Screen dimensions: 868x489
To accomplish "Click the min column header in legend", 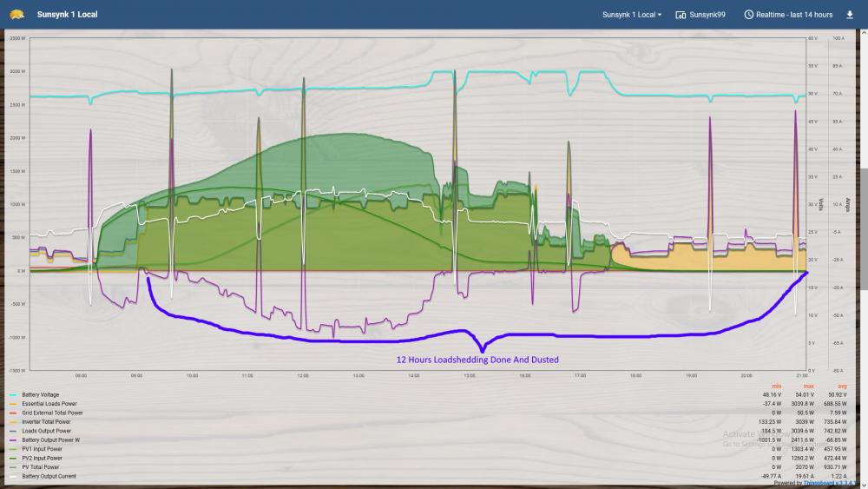I will 776,386.
